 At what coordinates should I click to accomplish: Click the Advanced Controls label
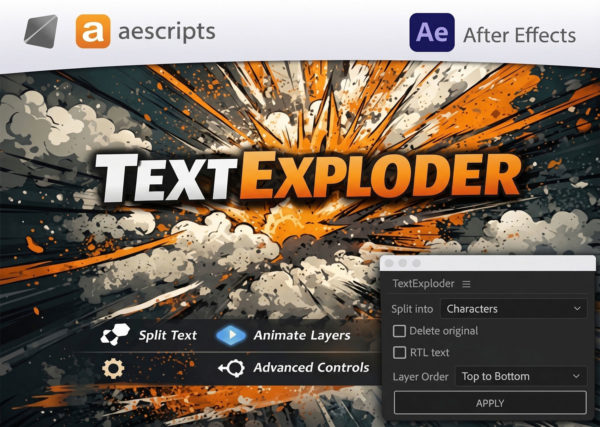coord(311,368)
